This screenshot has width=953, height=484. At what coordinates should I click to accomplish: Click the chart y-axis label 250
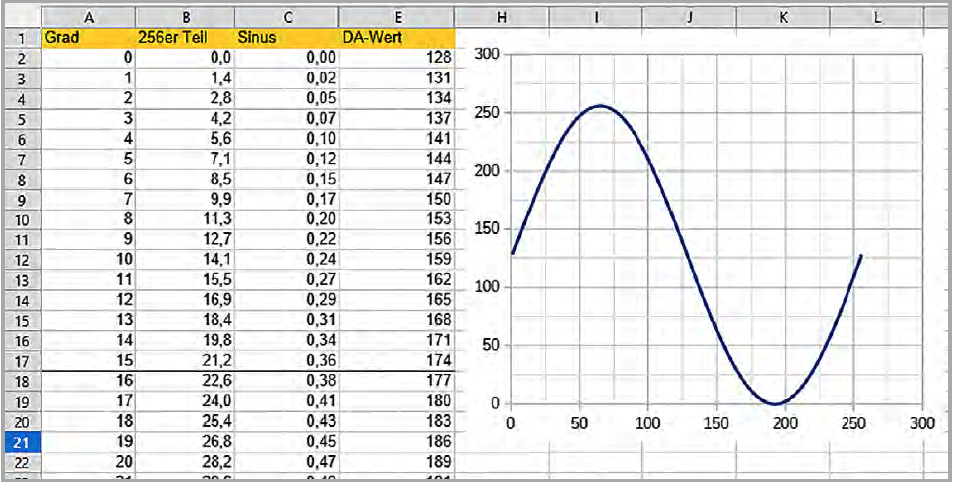pyautogui.click(x=485, y=113)
